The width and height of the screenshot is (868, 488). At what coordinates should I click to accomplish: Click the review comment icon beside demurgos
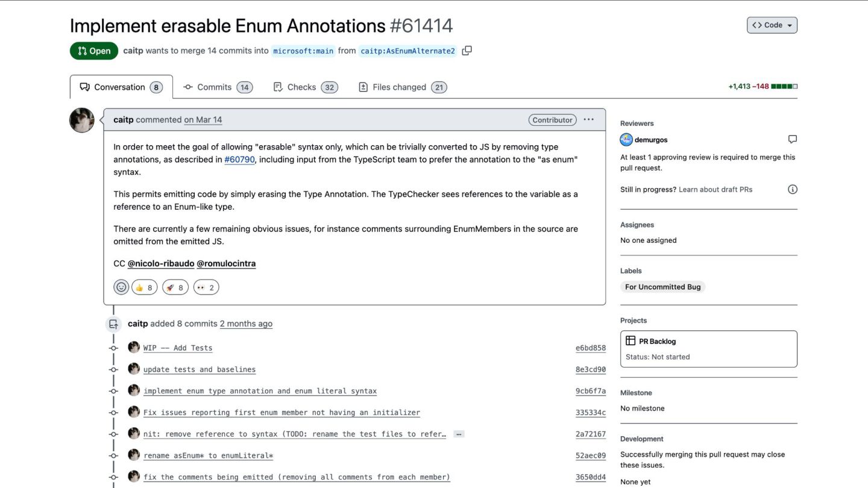pyautogui.click(x=792, y=139)
